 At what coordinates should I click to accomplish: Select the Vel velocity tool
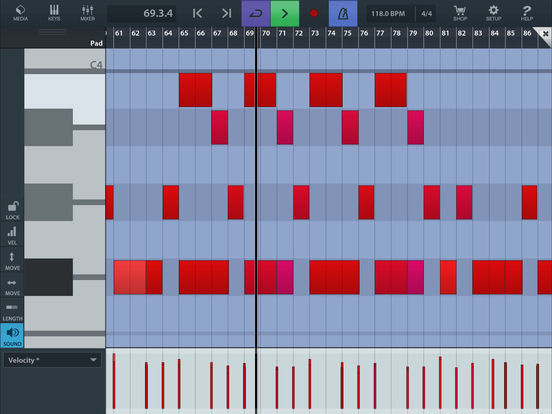pos(12,235)
